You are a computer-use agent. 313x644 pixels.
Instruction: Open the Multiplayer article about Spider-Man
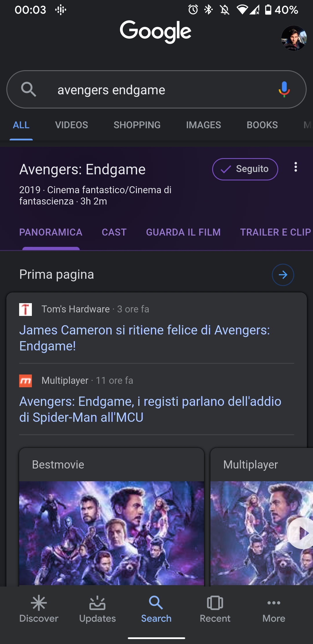tap(150, 409)
